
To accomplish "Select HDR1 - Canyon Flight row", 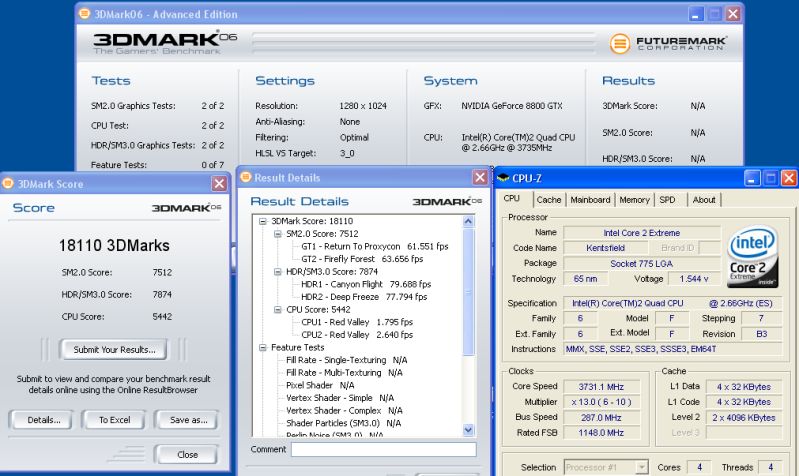I will pos(366,284).
